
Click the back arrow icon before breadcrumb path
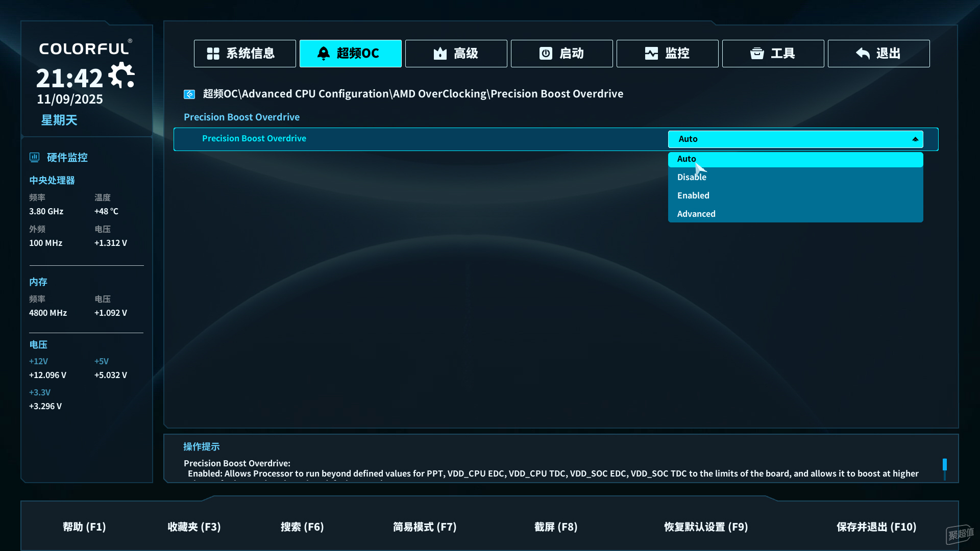click(x=189, y=94)
